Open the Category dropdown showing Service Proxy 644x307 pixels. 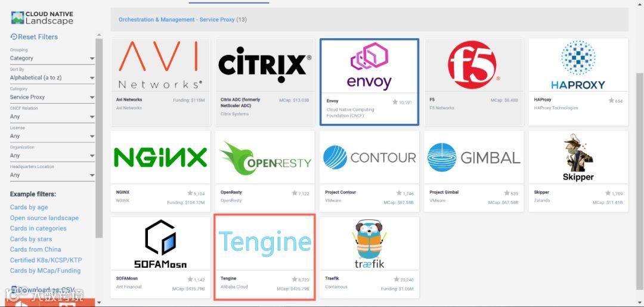click(52, 97)
